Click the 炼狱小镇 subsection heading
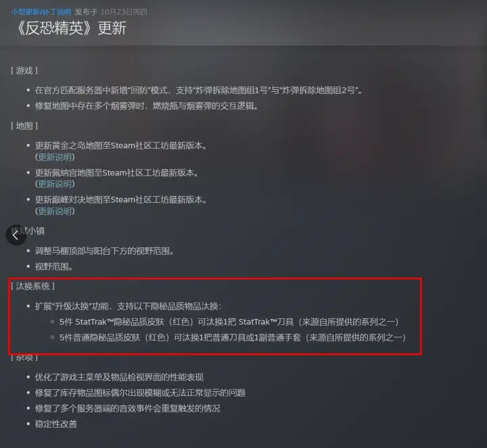The width and height of the screenshot is (487, 448). (x=28, y=231)
